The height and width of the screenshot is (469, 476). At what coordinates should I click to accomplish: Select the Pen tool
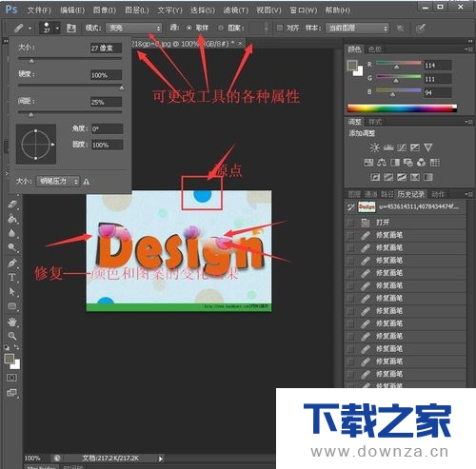[12, 263]
